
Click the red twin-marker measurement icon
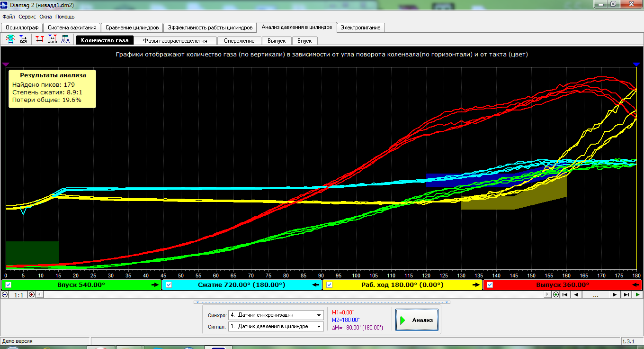pos(39,39)
